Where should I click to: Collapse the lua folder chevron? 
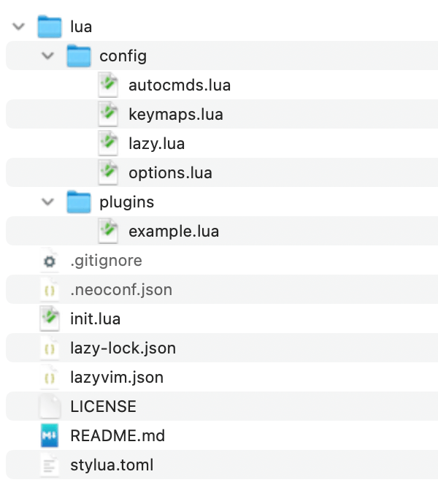(19, 27)
